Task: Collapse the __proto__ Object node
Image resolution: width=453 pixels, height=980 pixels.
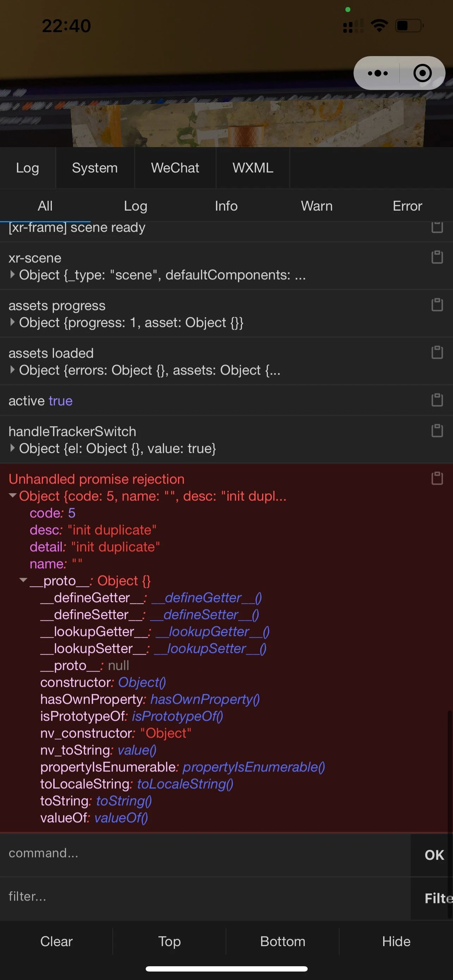Action: 23,581
